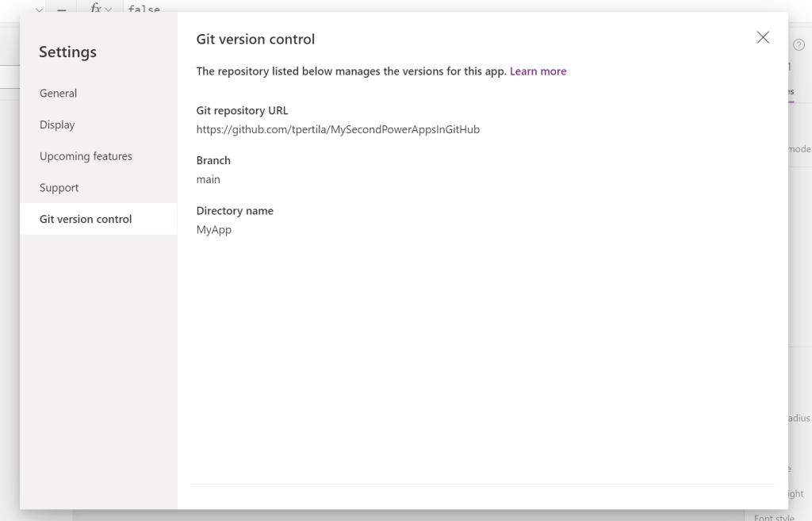Click the equals sign beside the fx icon
Screen dimensions: 812x521
61,10
